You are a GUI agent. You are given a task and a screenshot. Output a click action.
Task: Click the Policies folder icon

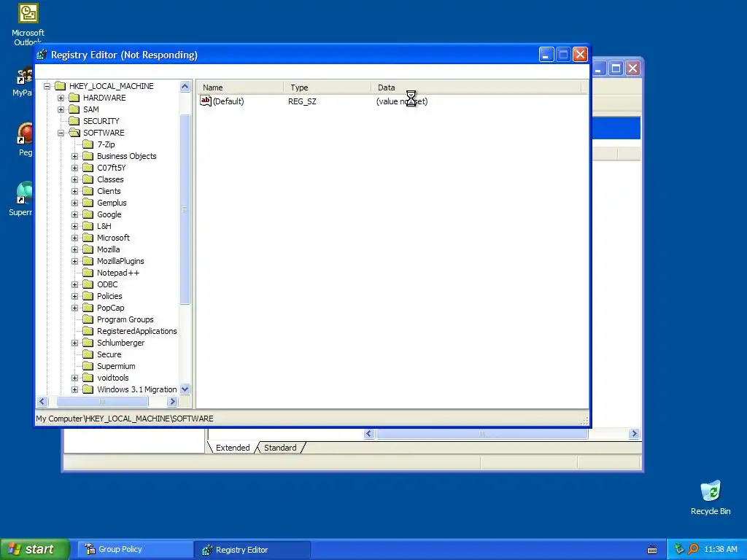tap(88, 296)
